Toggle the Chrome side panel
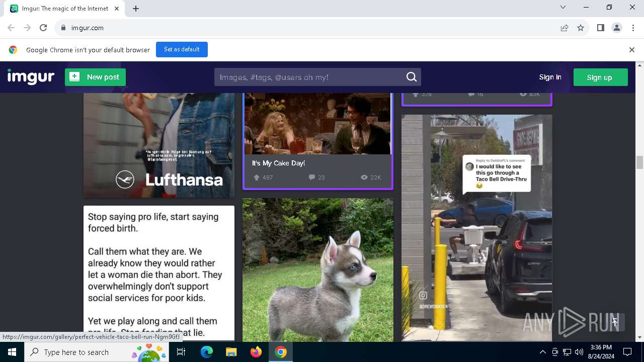This screenshot has width=644, height=362. click(x=600, y=28)
